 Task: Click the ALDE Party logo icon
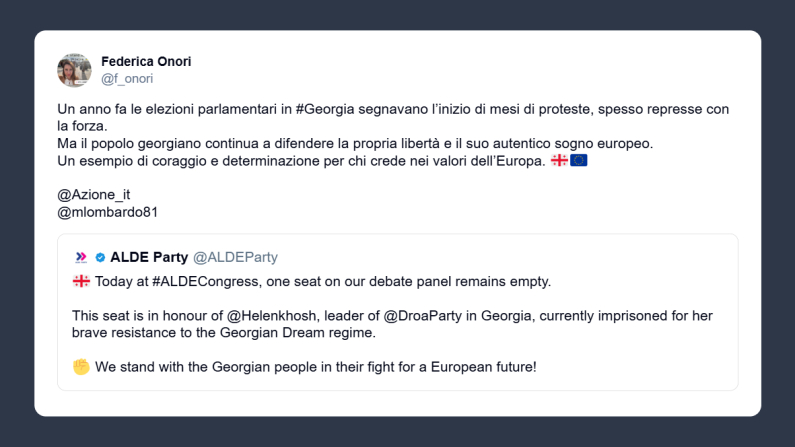[x=81, y=257]
